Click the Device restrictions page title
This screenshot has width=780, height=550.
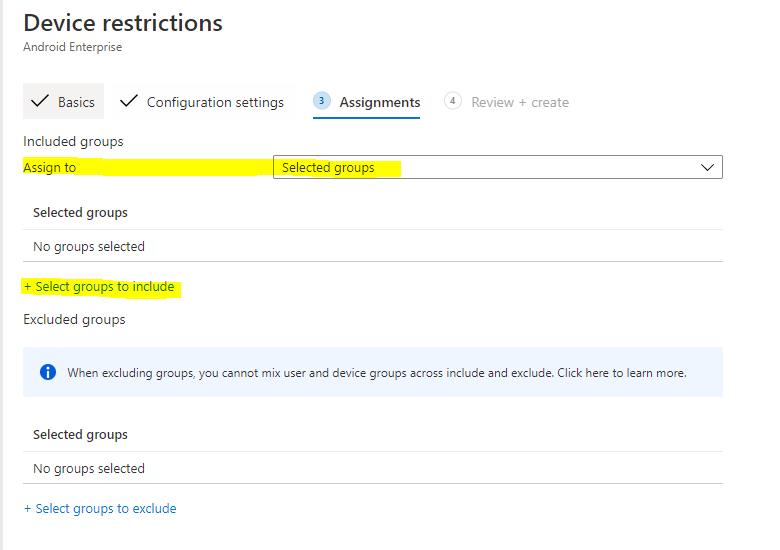(x=123, y=23)
